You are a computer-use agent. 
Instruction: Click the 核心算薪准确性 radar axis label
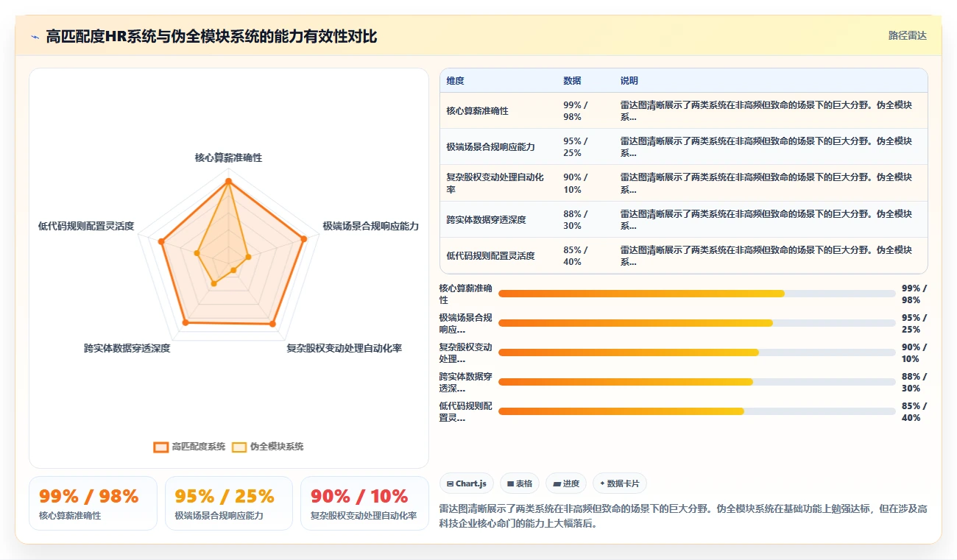coord(228,157)
